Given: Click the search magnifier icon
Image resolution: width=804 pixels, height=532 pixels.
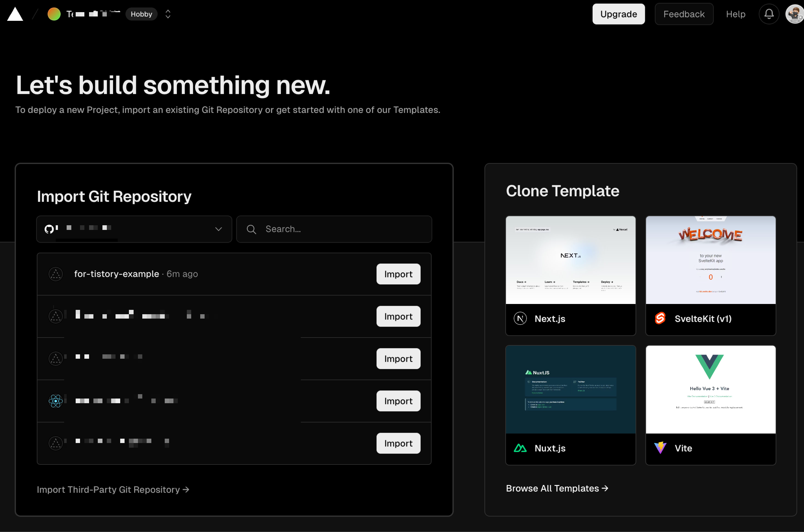Looking at the screenshot, I should (x=251, y=229).
